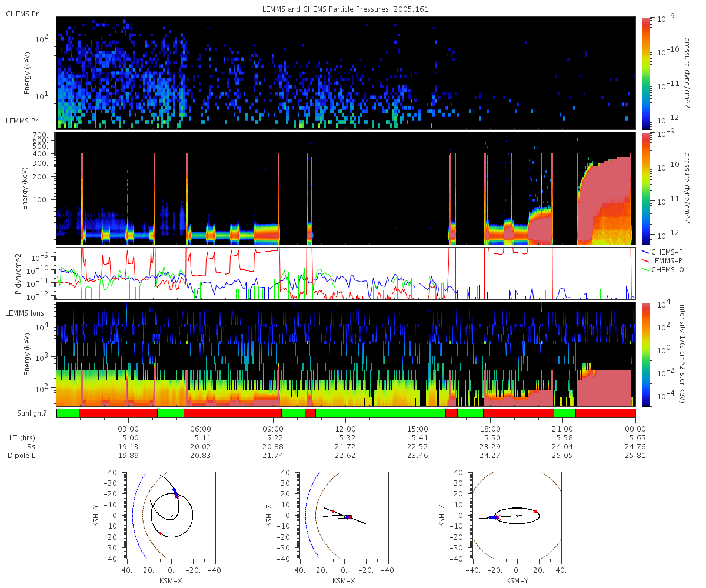Click the Sunlight? row label
This screenshot has height=588, width=706.
coord(31,413)
